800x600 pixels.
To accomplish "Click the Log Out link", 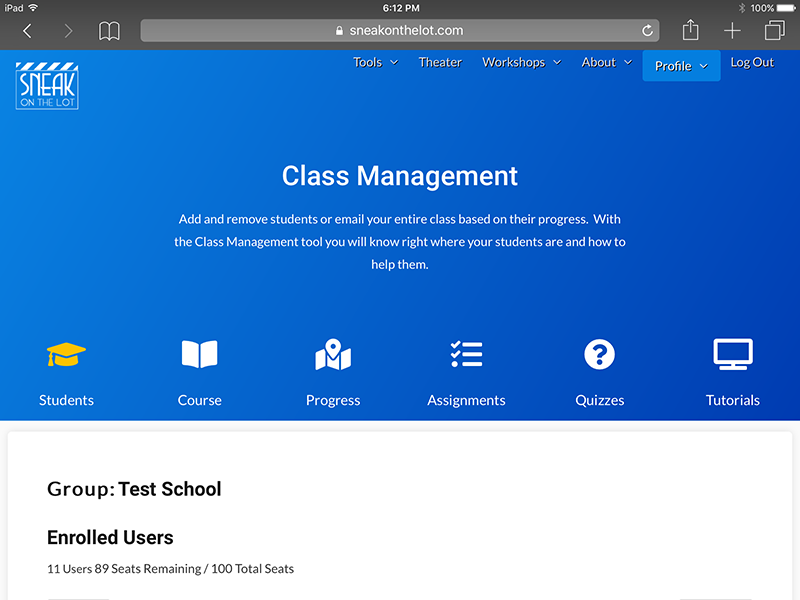I will click(x=752, y=62).
